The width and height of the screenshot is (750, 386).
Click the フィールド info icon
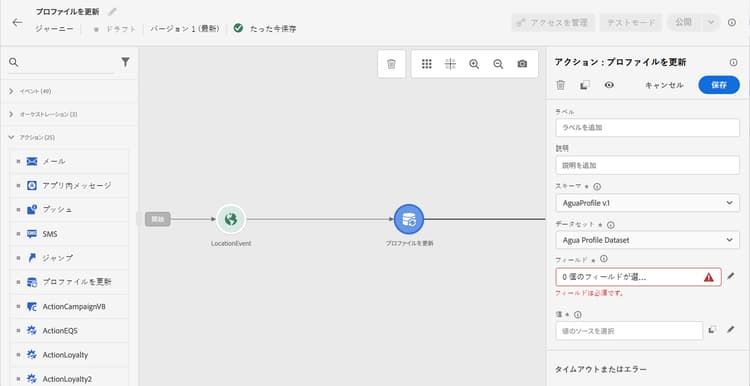click(x=604, y=259)
